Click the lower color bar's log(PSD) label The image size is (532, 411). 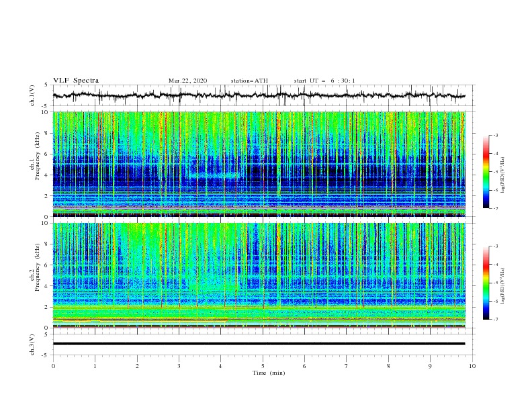point(503,286)
